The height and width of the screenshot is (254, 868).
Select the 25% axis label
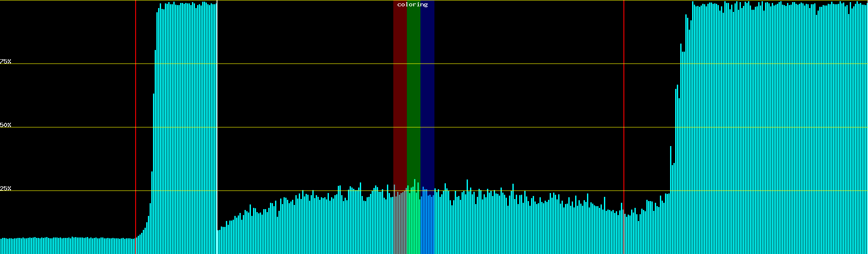coord(6,188)
